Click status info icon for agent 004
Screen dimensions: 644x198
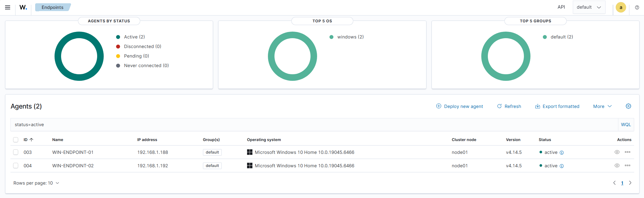click(562, 166)
